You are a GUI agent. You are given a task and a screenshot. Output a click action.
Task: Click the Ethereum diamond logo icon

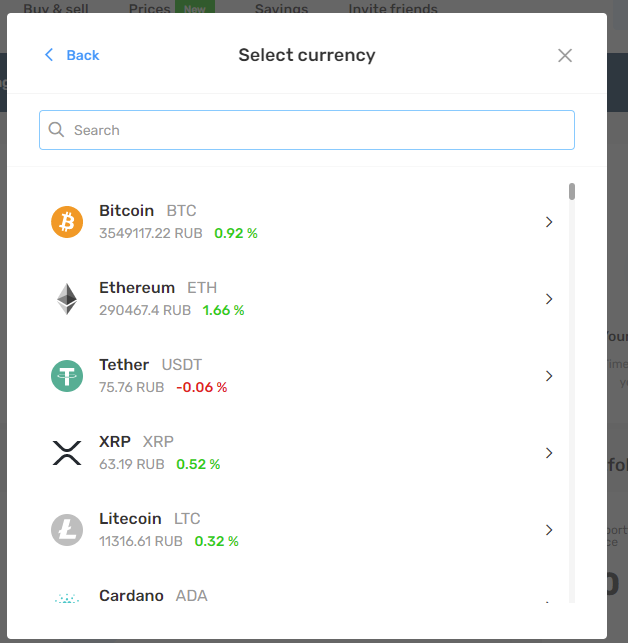[x=67, y=299]
